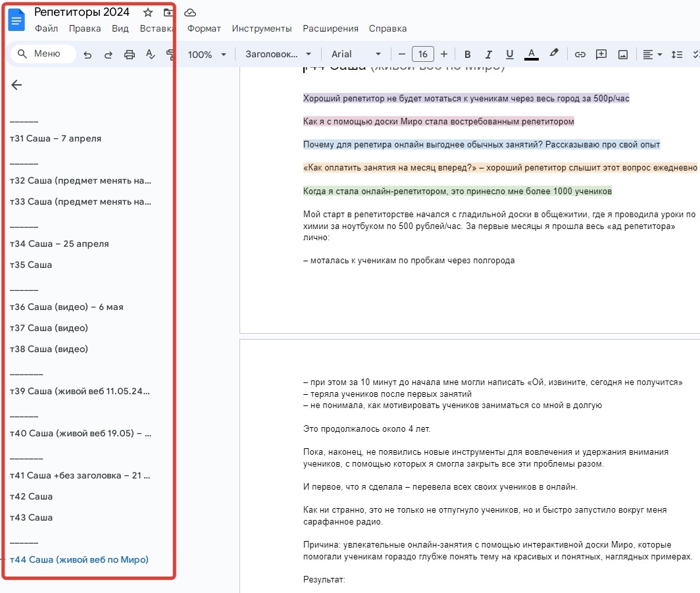Image resolution: width=700 pixels, height=593 pixels.
Task: Click the document title Репетиторы 2024
Action: point(82,12)
